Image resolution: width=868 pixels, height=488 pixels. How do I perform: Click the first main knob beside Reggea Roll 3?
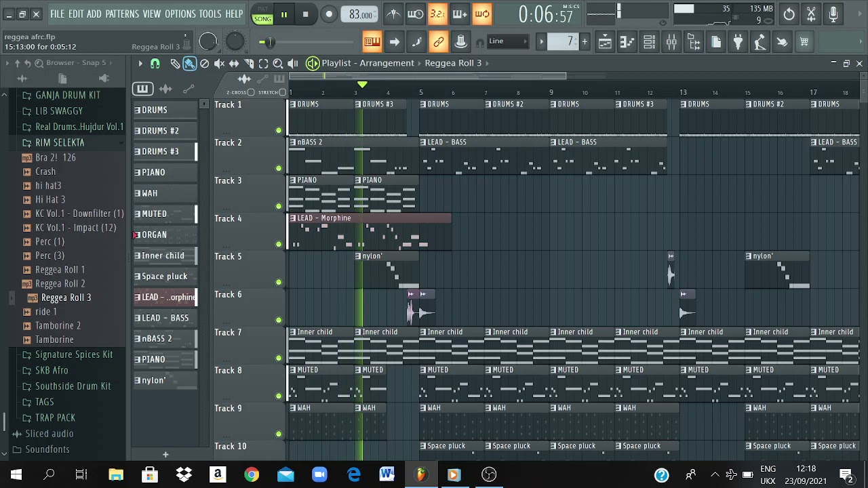click(x=208, y=42)
